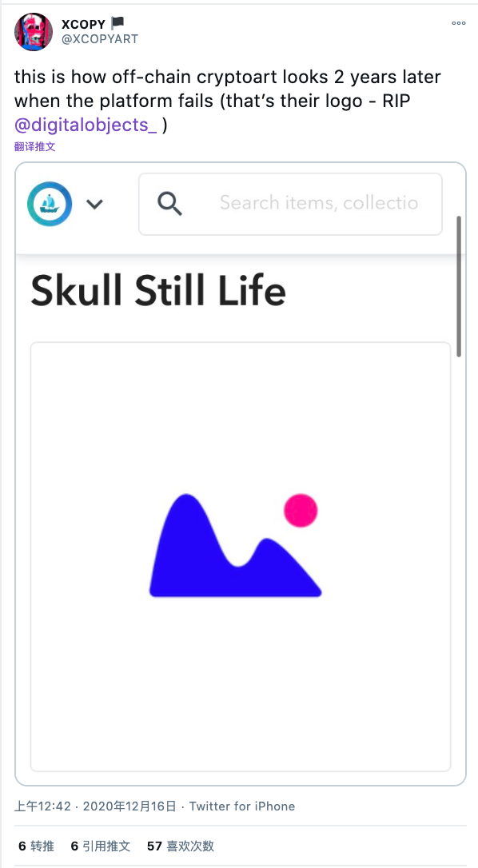Viewport: 478px width, 868px height.
Task: Click the Skull Still Life title
Action: [158, 291]
